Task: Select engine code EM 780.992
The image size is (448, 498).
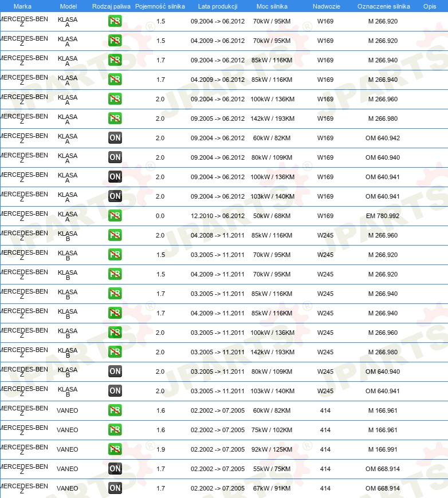Action: pos(383,216)
